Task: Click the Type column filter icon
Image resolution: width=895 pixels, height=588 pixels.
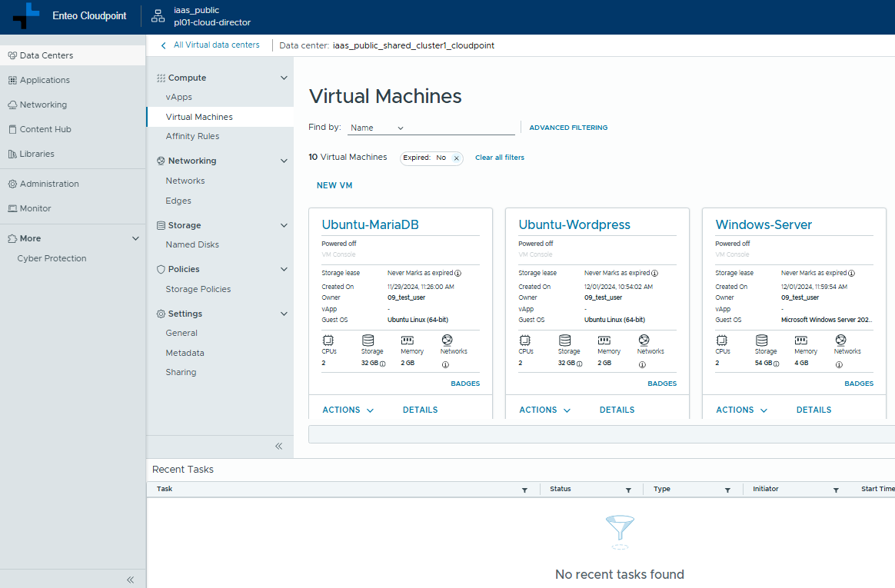Action: tap(727, 490)
